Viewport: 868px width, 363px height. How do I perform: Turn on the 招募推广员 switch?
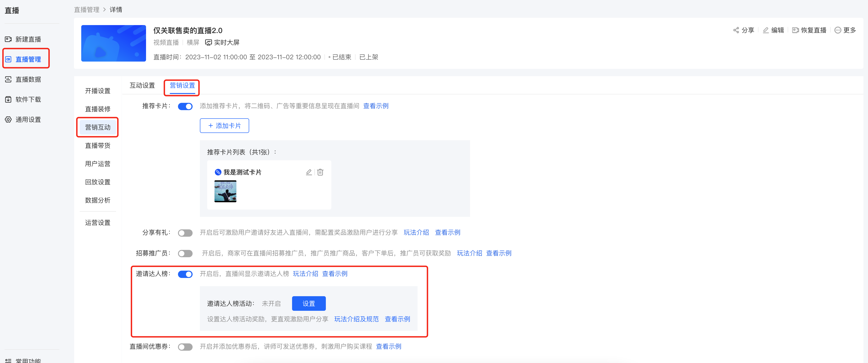point(185,254)
